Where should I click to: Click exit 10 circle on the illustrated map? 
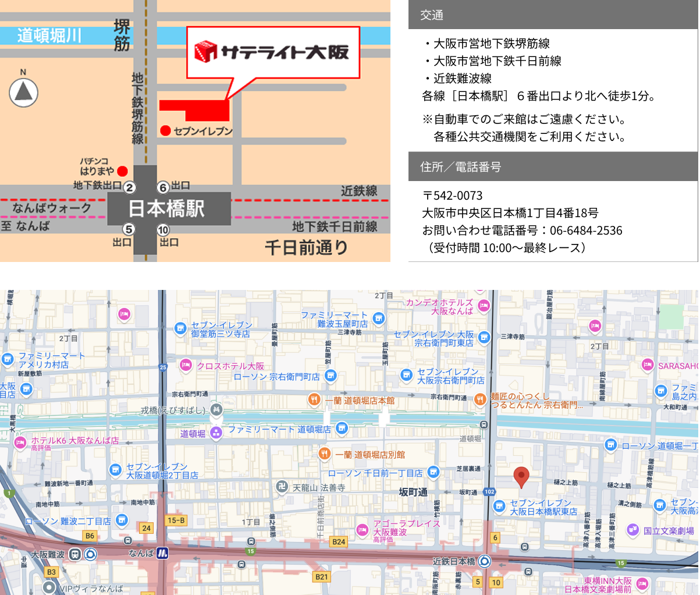[x=163, y=229]
